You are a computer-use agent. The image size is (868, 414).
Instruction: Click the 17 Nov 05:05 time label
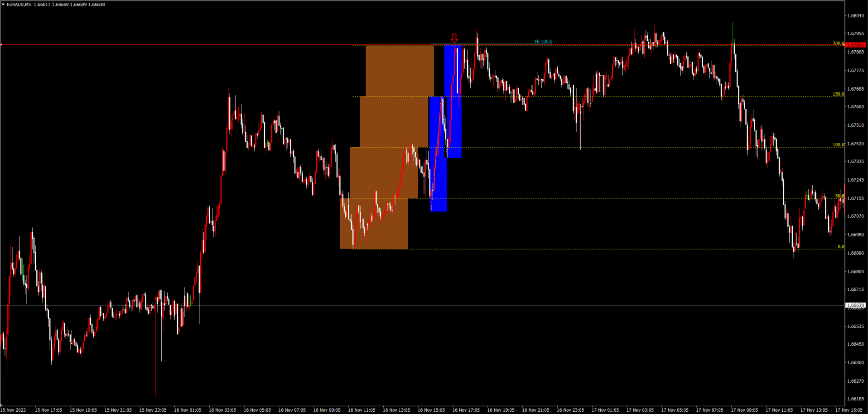point(675,410)
